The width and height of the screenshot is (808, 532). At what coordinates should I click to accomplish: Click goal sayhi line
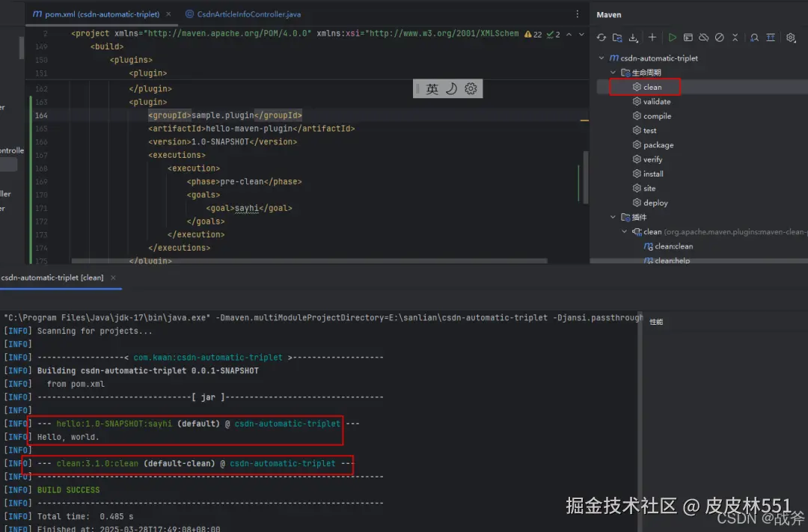(x=249, y=208)
